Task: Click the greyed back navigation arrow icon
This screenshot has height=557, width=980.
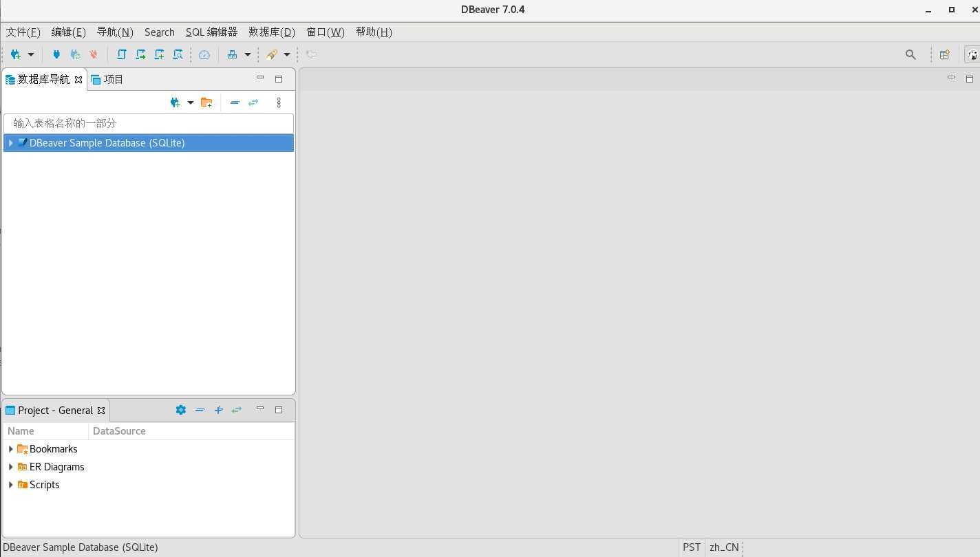Action: click(x=311, y=54)
